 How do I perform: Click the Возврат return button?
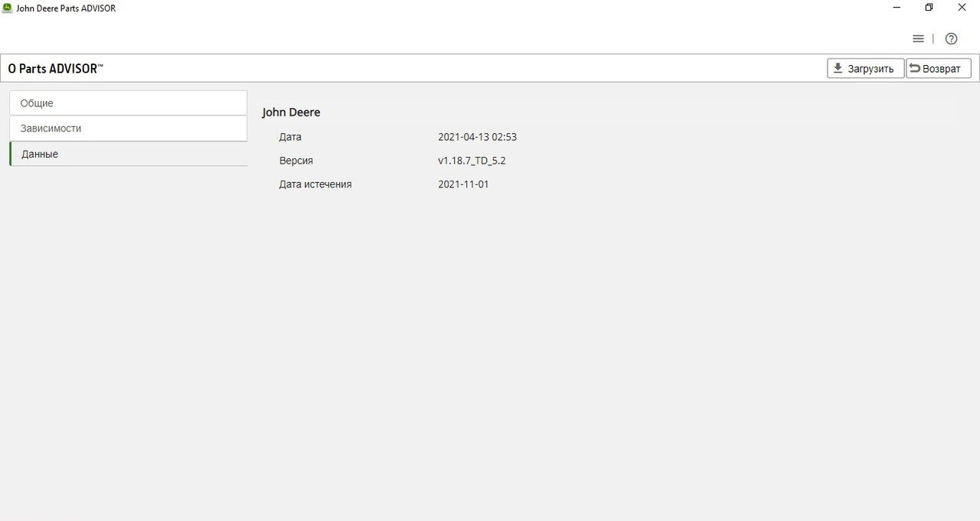coord(939,68)
